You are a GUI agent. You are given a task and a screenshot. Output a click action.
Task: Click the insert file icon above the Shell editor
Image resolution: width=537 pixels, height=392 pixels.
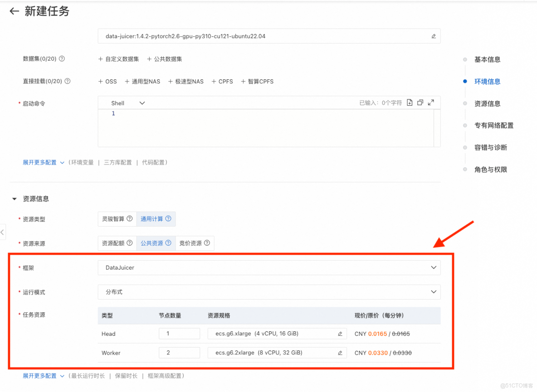click(x=410, y=102)
